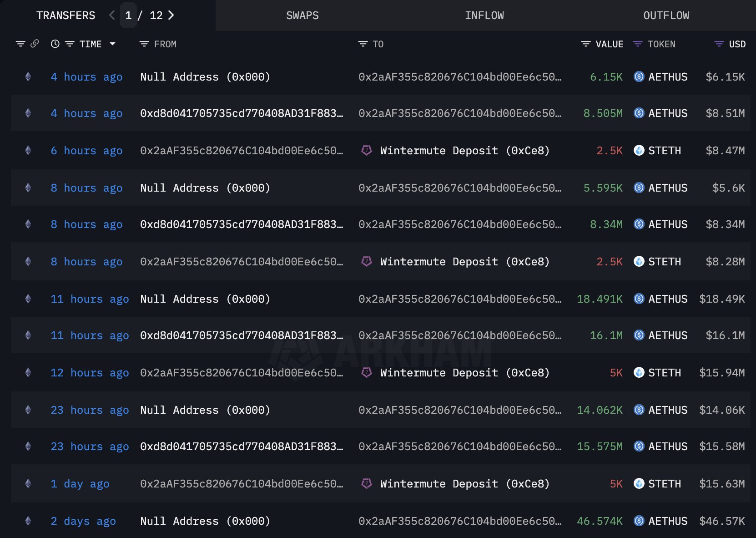Screen dimensions: 756x538
Task: Switch to the INFLOW tab
Action: (x=484, y=15)
